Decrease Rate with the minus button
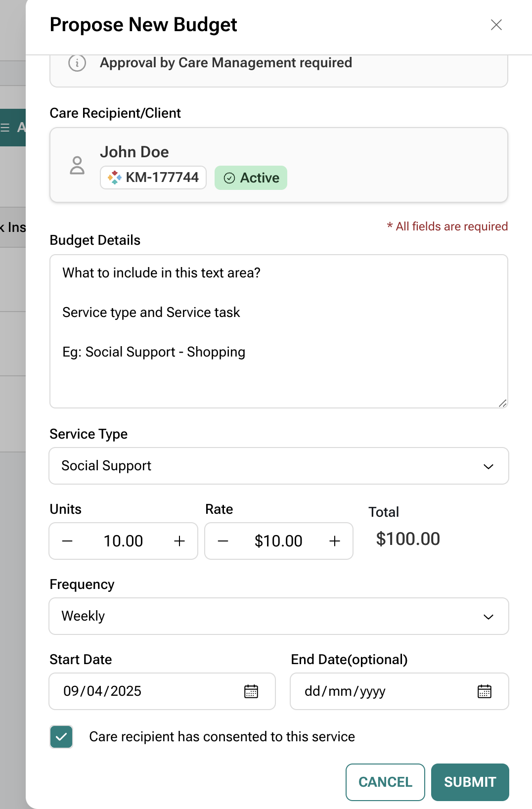The height and width of the screenshot is (809, 532). [x=223, y=541]
